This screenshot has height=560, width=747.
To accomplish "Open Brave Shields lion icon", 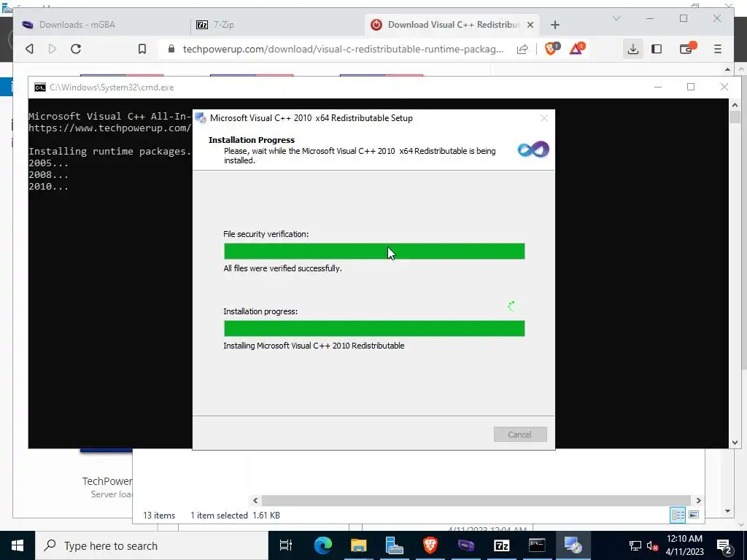I will click(551, 49).
